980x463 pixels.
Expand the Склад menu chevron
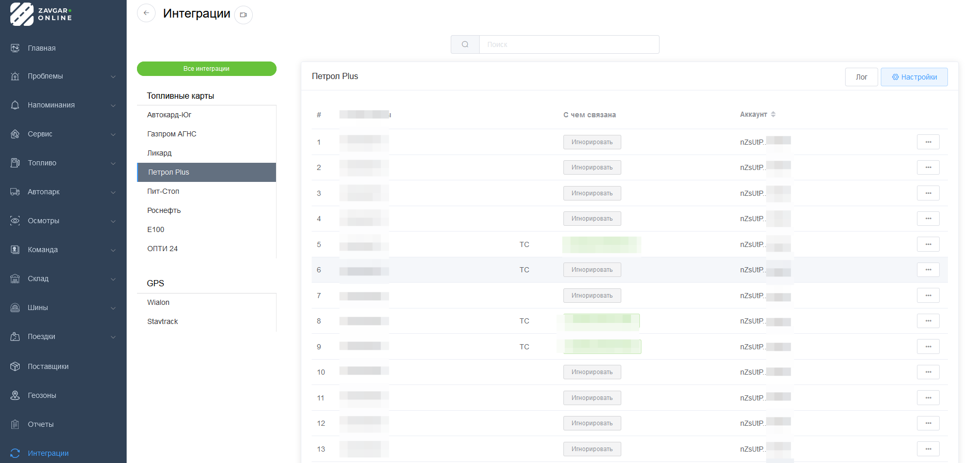pyautogui.click(x=113, y=279)
